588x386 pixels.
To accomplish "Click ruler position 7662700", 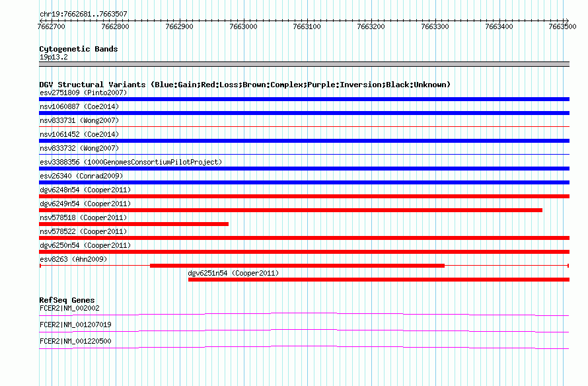I will pyautogui.click(x=52, y=26).
